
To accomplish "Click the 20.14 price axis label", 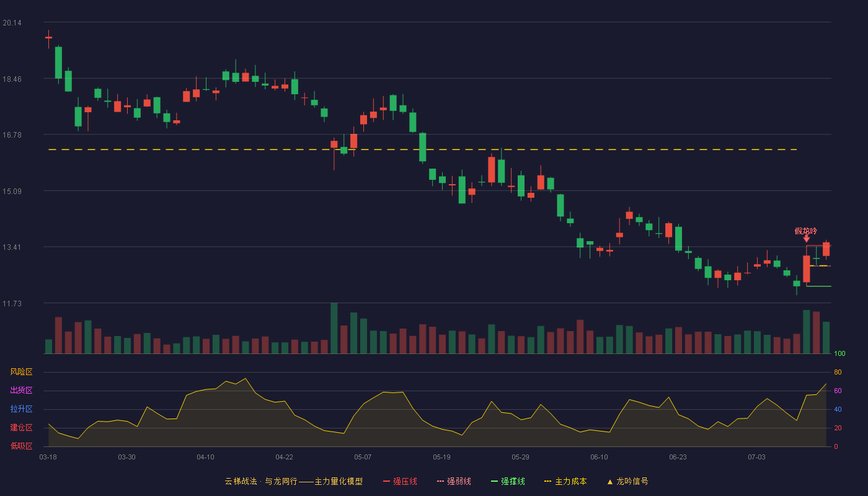I will pos(12,23).
